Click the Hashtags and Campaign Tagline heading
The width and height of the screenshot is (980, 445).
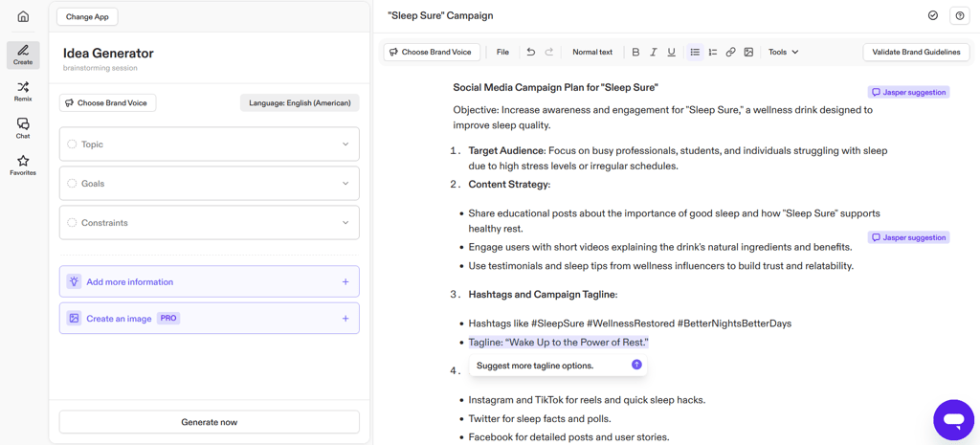tap(543, 295)
